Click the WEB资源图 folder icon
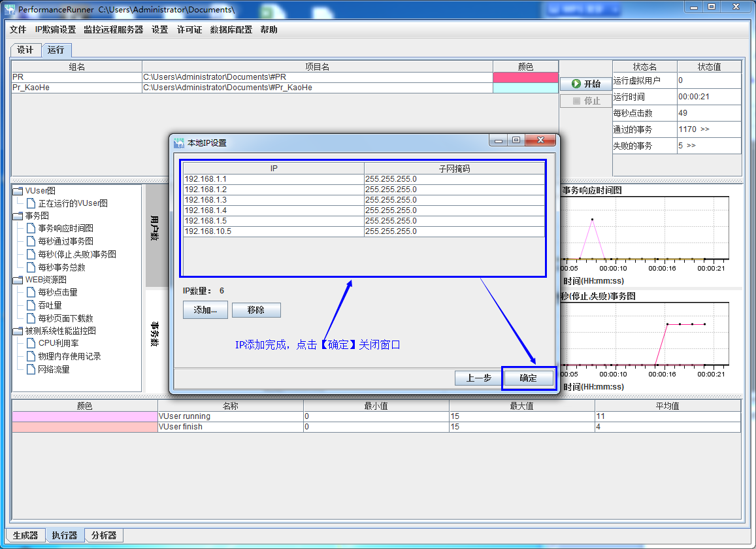The width and height of the screenshot is (756, 549). click(18, 280)
